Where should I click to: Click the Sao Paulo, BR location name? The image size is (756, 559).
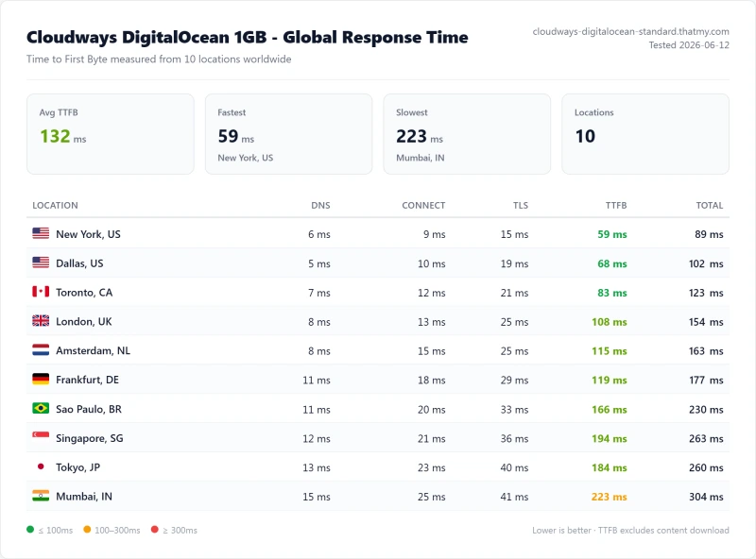point(89,409)
